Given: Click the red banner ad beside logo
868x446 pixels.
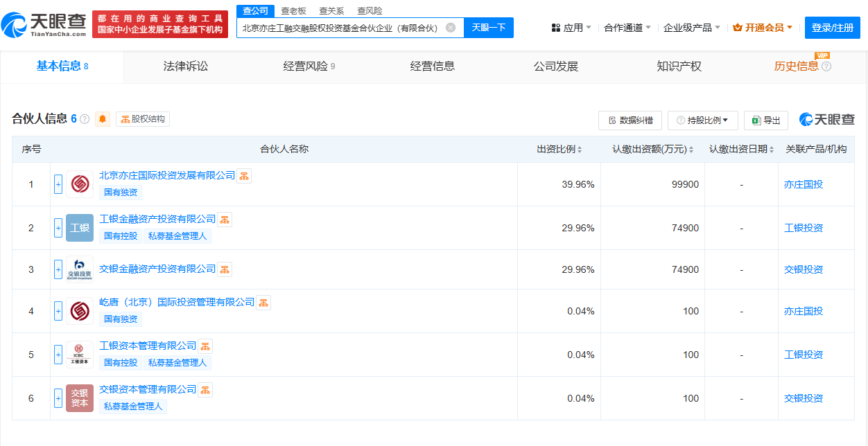Looking at the screenshot, I should (x=160, y=24).
